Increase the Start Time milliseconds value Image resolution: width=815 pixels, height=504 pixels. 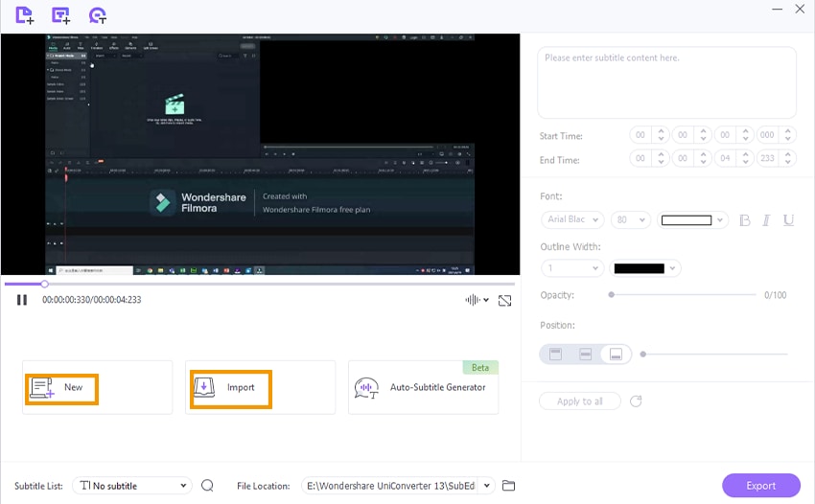click(x=788, y=131)
